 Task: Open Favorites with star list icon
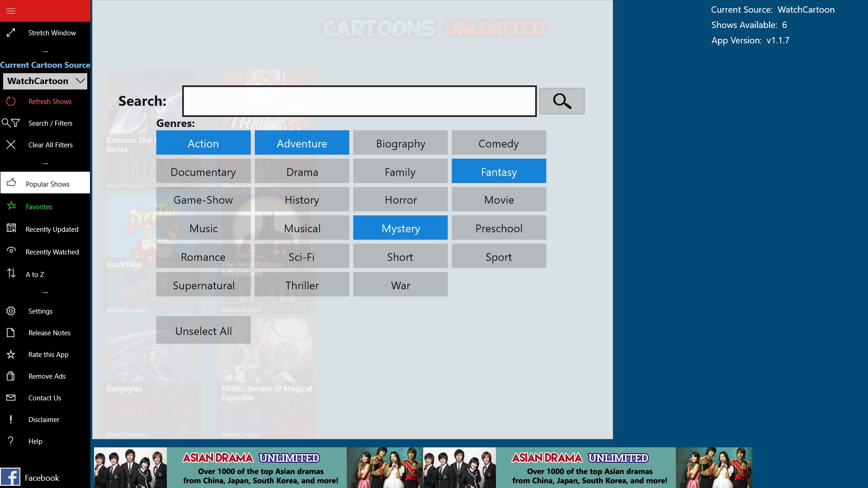12,206
